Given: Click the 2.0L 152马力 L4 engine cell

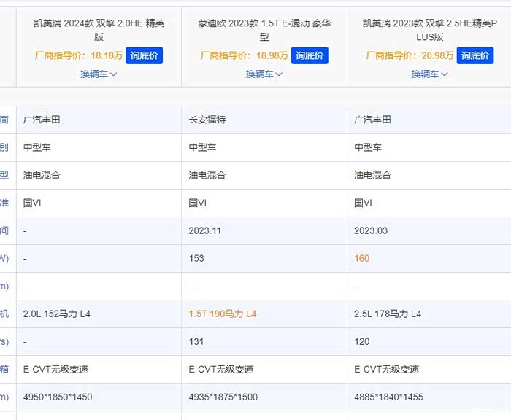Looking at the screenshot, I should coord(57,314).
